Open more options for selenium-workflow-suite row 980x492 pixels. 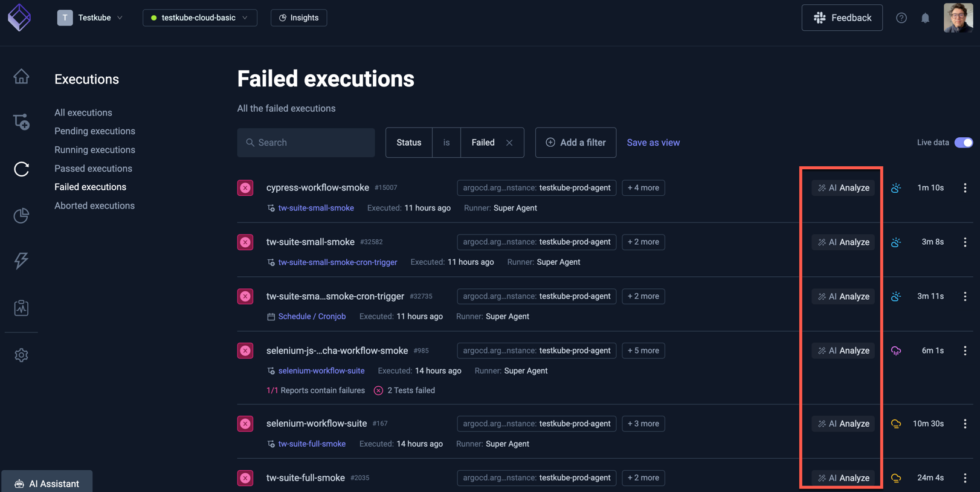point(965,424)
